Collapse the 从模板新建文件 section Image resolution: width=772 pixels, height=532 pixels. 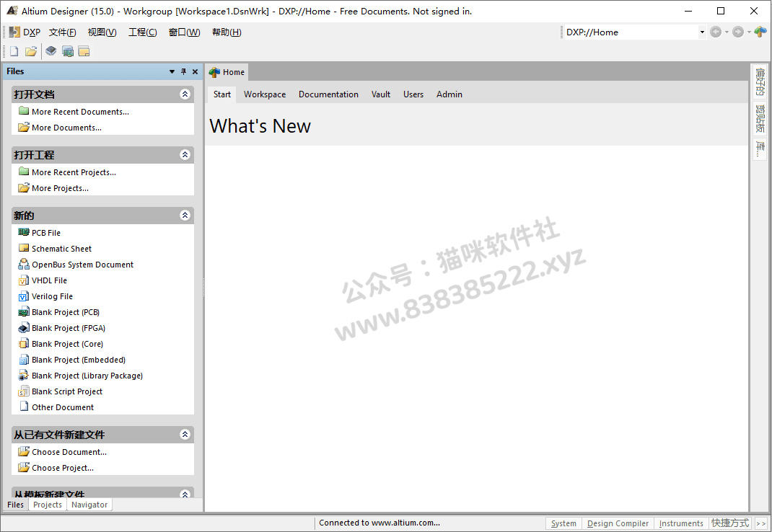185,494
